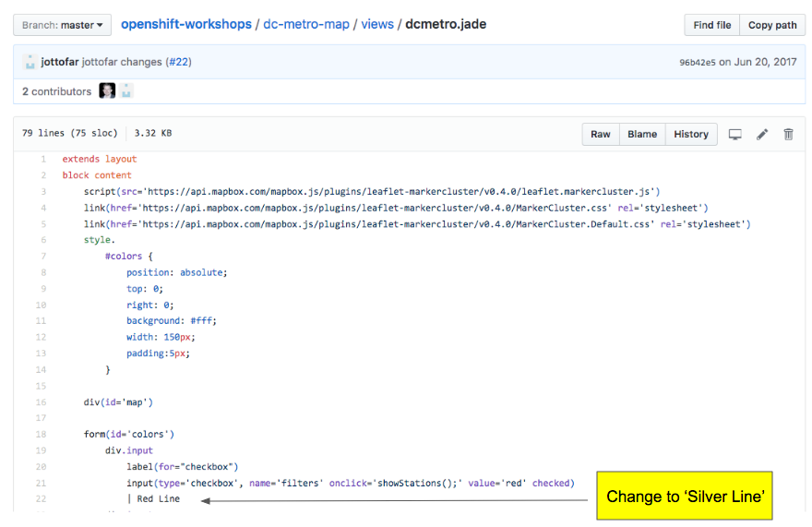Go to dc-metro-map breadcrumb link

coord(306,25)
